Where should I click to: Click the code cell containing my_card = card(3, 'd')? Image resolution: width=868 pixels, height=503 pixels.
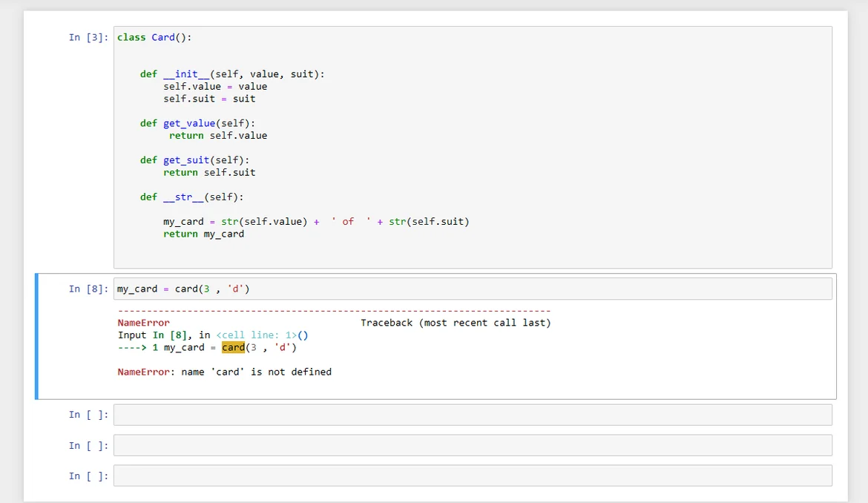pyautogui.click(x=472, y=289)
